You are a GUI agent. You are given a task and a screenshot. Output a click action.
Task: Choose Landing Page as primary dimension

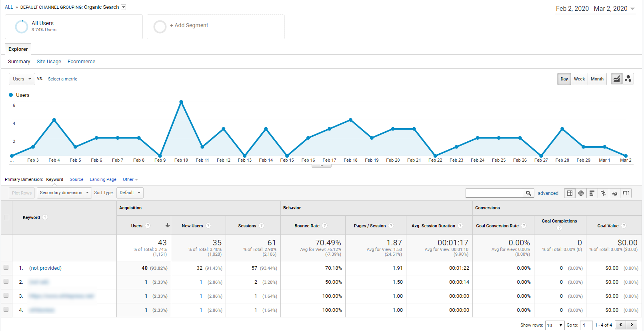point(103,179)
